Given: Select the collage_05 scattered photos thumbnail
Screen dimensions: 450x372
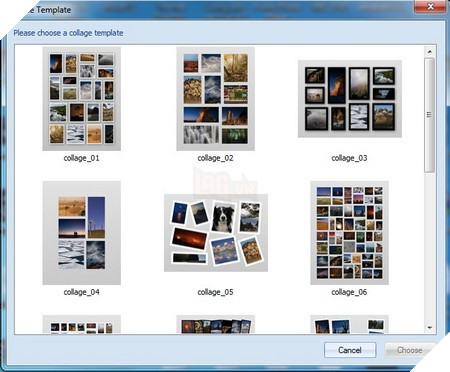Looking at the screenshot, I should [216, 233].
